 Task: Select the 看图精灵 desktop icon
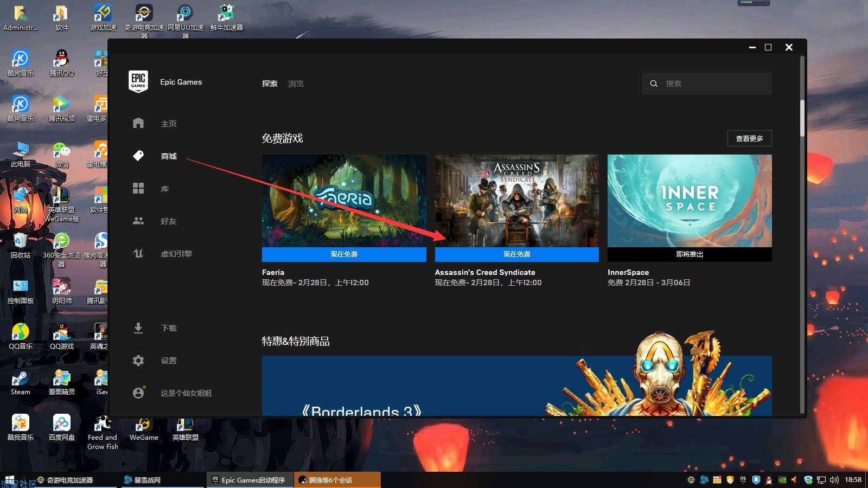click(x=61, y=382)
